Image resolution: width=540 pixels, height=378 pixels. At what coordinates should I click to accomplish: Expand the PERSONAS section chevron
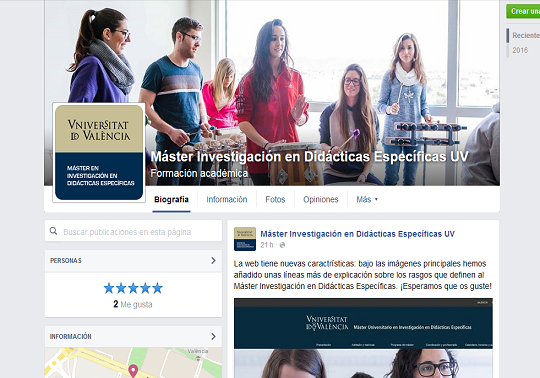(214, 261)
